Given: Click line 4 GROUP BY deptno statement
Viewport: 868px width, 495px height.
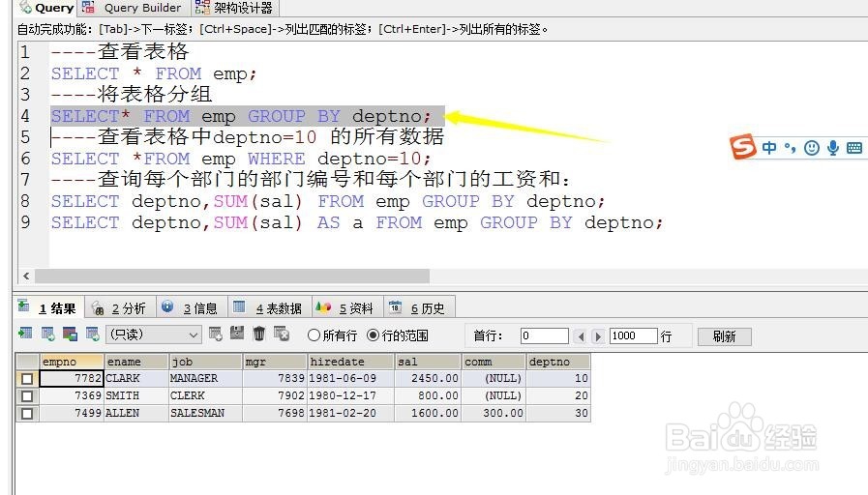Looking at the screenshot, I should point(241,116).
